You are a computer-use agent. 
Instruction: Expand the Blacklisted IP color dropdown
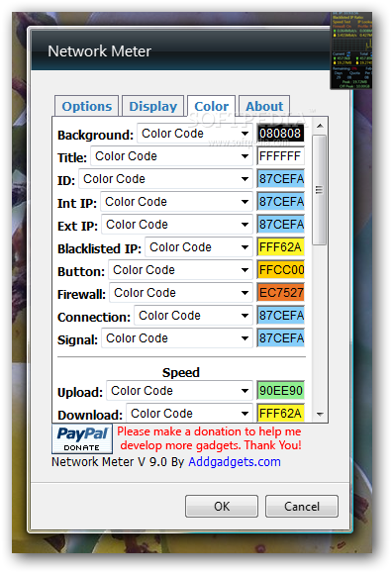[x=199, y=247]
